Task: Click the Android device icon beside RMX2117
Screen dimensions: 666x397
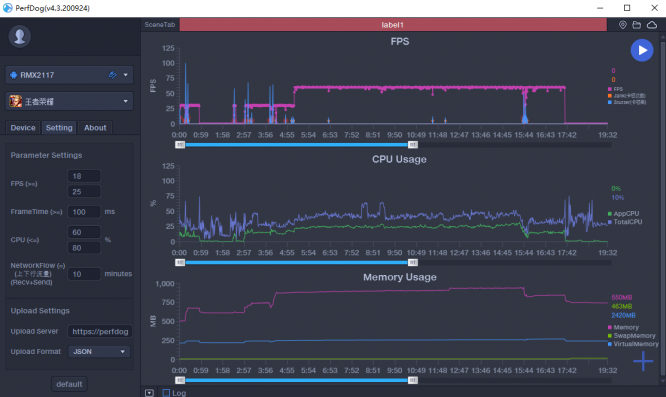Action: (14, 75)
